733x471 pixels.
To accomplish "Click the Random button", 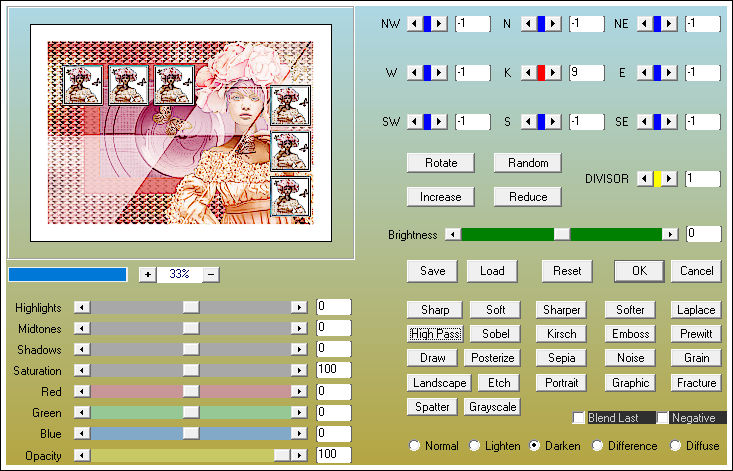I will [x=528, y=163].
